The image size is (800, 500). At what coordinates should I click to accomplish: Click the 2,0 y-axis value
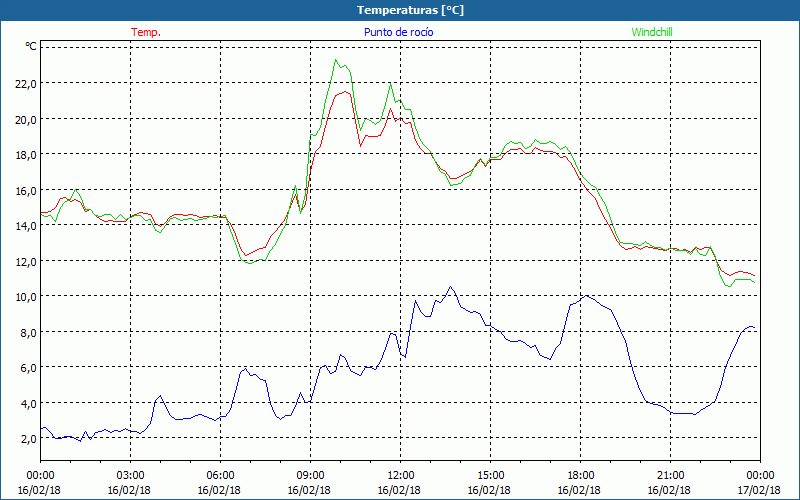(29, 438)
